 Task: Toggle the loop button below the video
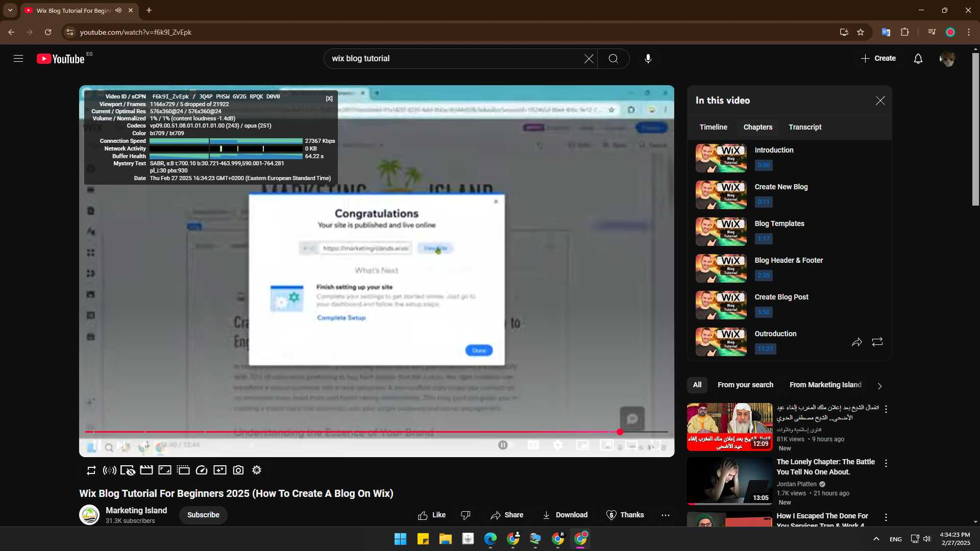[91, 470]
